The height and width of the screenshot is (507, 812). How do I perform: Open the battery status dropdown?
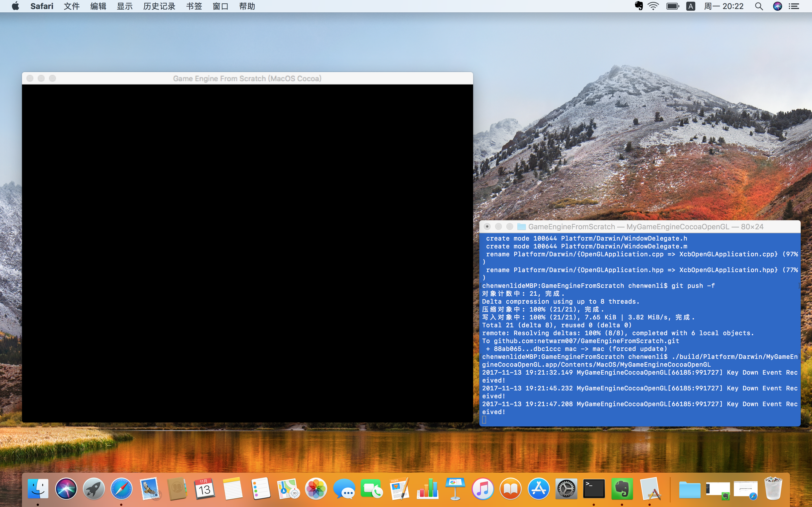672,6
